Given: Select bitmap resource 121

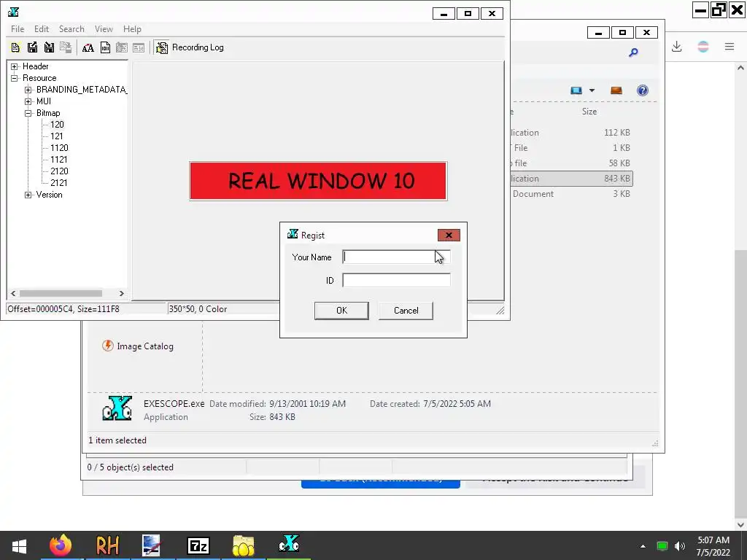Looking at the screenshot, I should click(x=57, y=136).
